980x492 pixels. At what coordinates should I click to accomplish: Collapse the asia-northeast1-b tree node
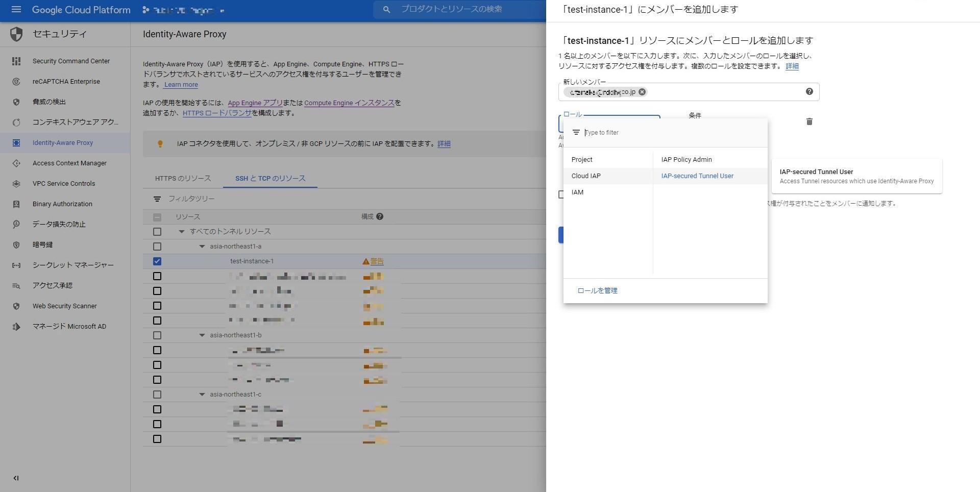coord(202,335)
